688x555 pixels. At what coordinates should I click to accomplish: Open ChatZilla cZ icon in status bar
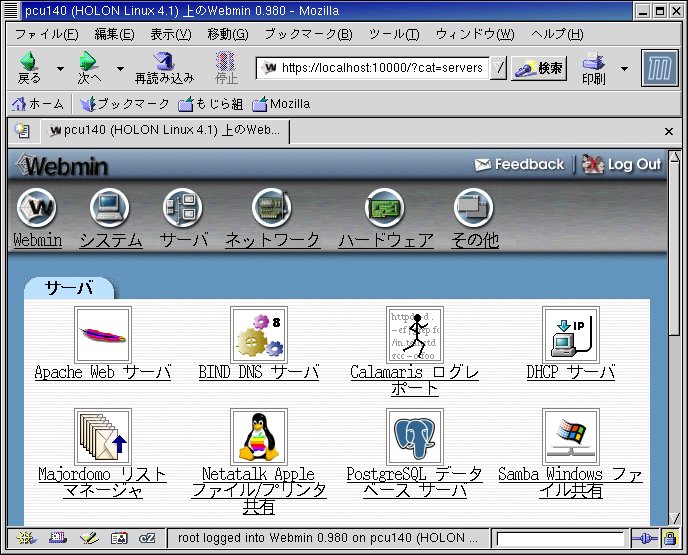point(147,538)
